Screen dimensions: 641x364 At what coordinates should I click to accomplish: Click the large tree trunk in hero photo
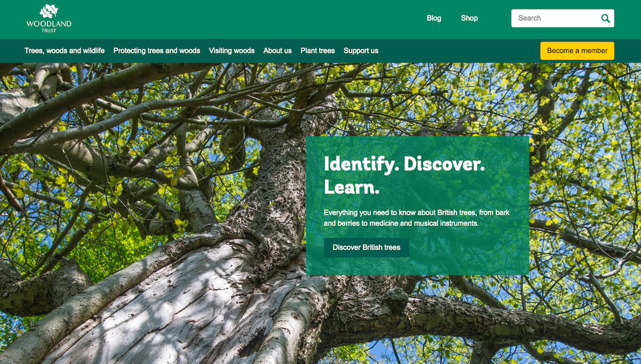point(178,296)
